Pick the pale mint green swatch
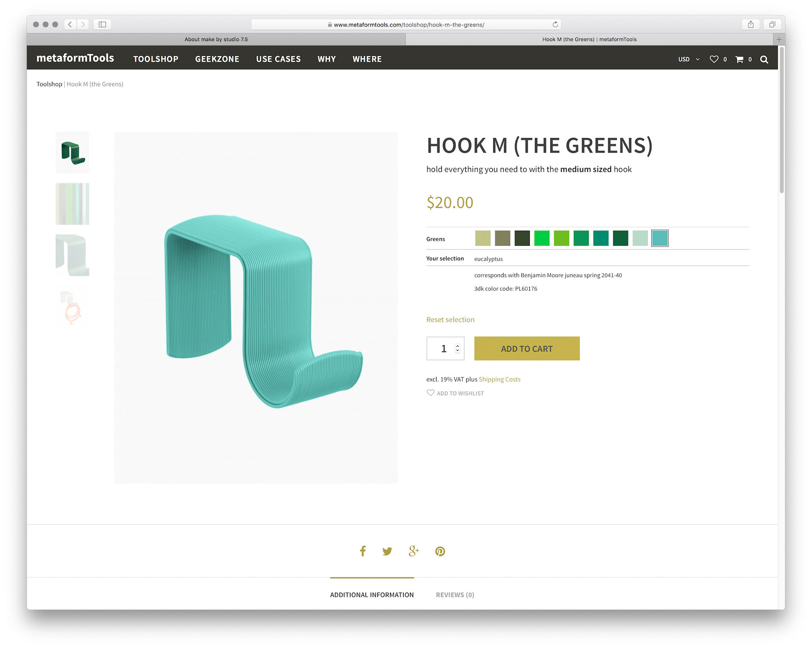The width and height of the screenshot is (812, 648). pyautogui.click(x=640, y=238)
